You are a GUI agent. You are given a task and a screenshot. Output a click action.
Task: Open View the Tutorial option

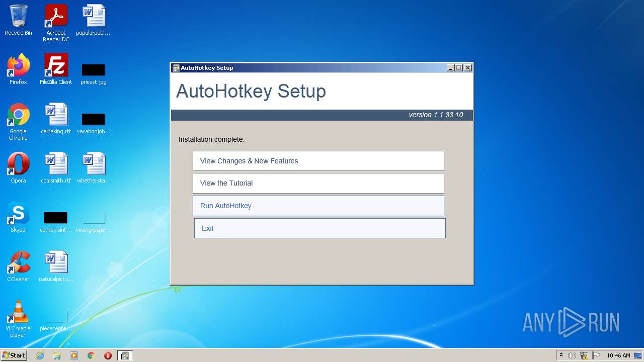(x=318, y=183)
